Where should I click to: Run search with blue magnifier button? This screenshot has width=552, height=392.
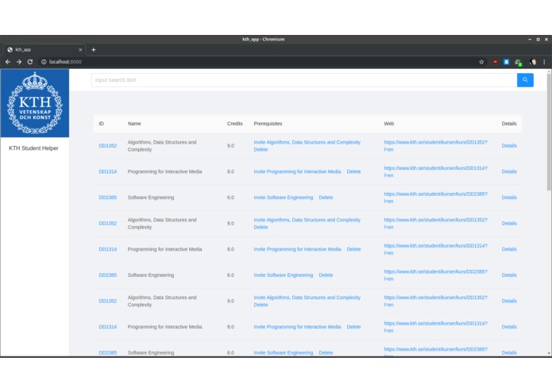pos(525,80)
